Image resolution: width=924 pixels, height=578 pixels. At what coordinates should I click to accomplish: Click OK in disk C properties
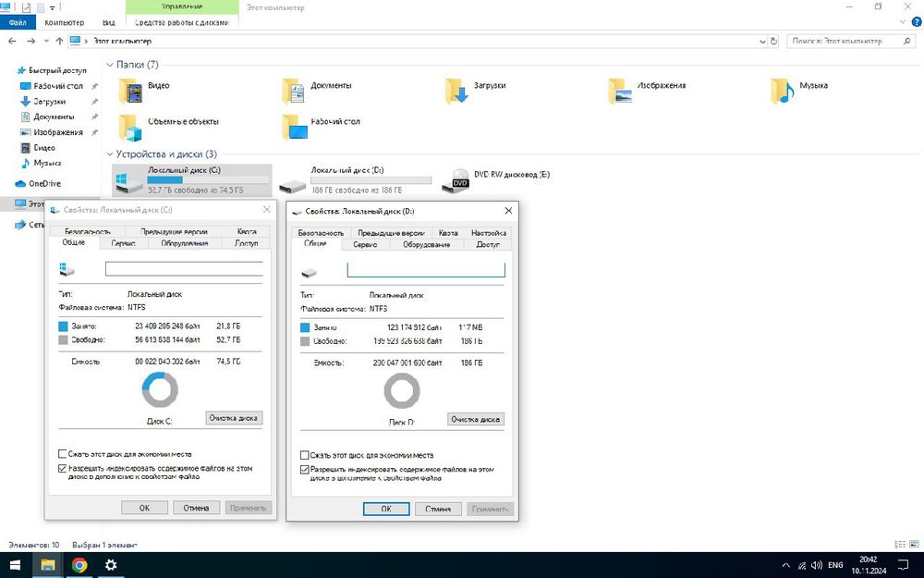[x=144, y=508]
